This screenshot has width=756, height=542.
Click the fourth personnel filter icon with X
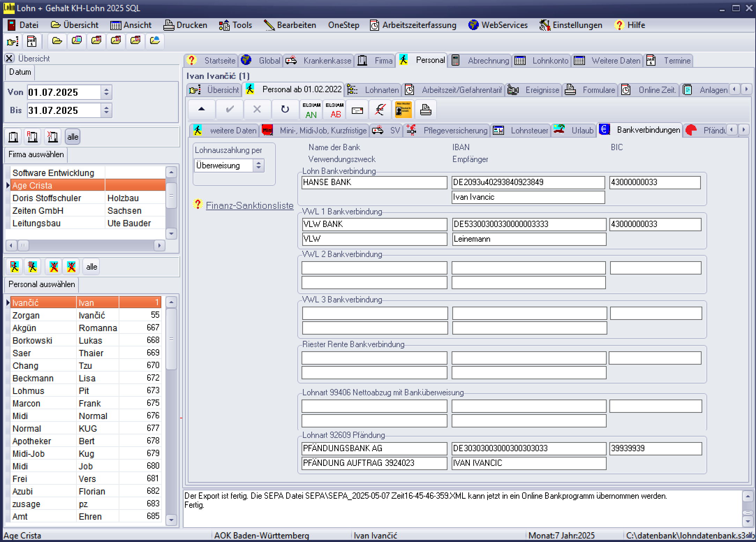(71, 266)
